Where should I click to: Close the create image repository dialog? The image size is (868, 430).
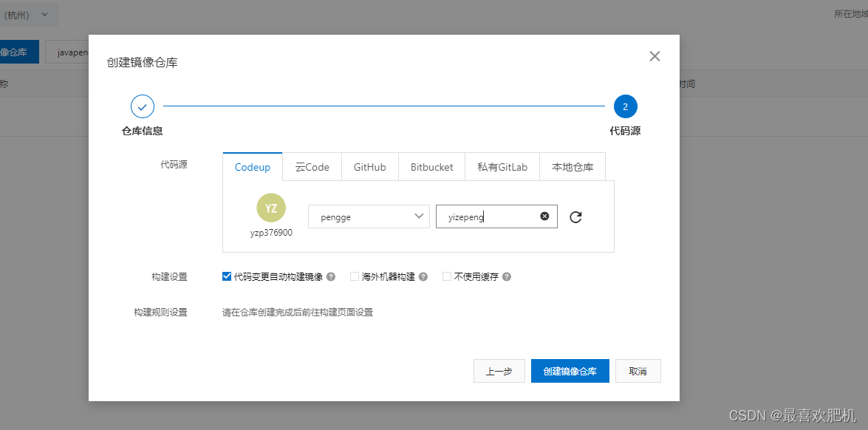655,56
